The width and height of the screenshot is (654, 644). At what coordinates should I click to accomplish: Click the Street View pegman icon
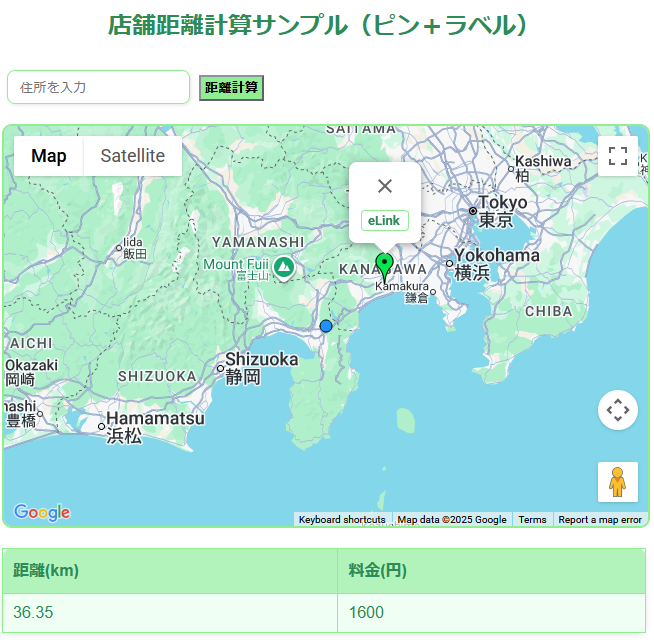click(618, 482)
